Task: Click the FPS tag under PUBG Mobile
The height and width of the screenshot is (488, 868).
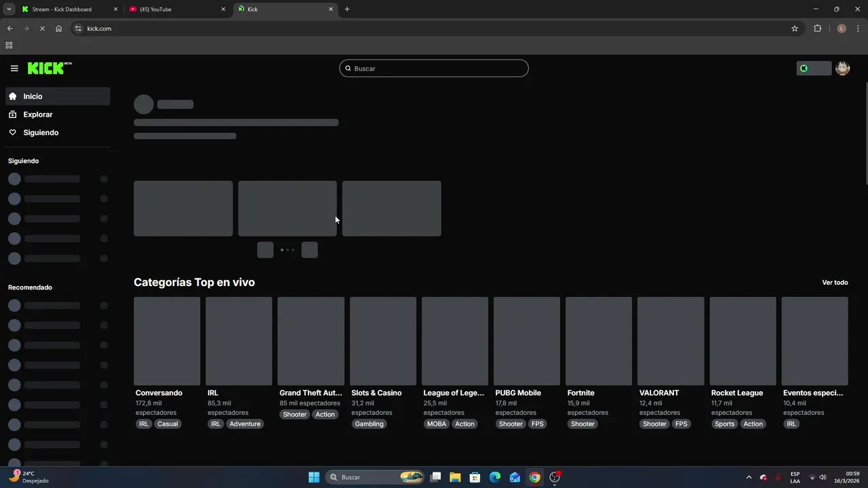Action: pos(538,424)
